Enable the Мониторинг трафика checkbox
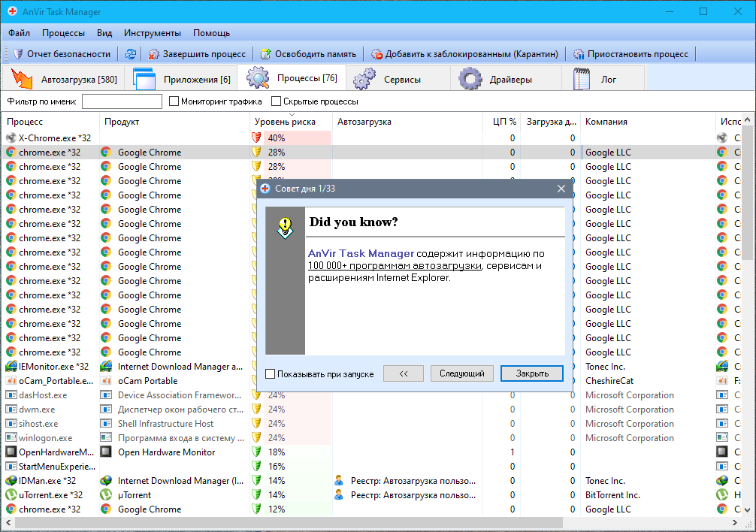Screen dimensions: 756x532 coord(174,101)
